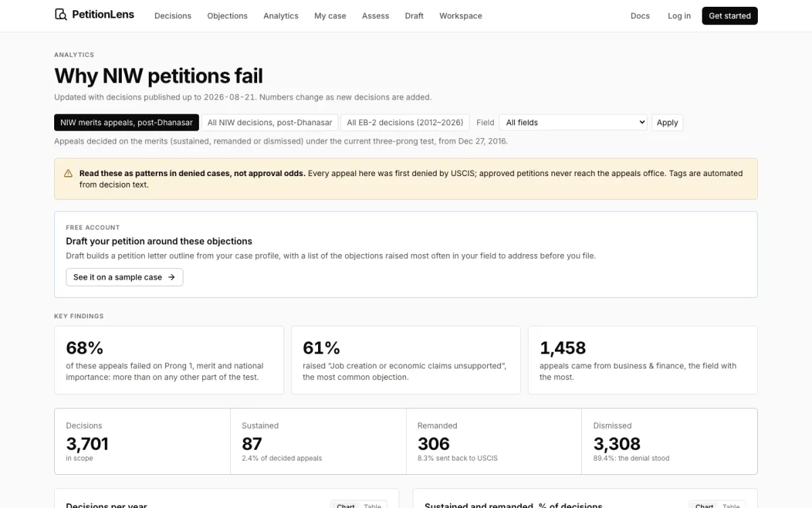Select All NIW decisions, post-Dhanasar scope
The height and width of the screenshot is (508, 812).
tap(270, 123)
